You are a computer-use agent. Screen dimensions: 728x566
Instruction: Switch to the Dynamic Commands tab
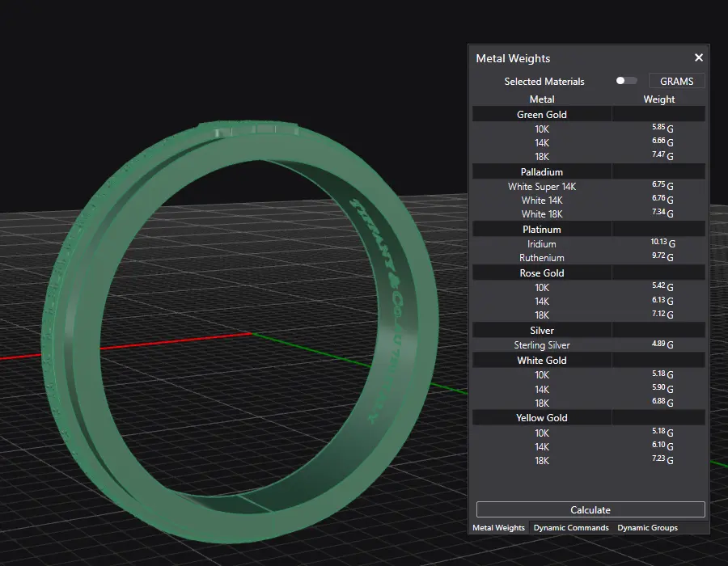coord(570,527)
